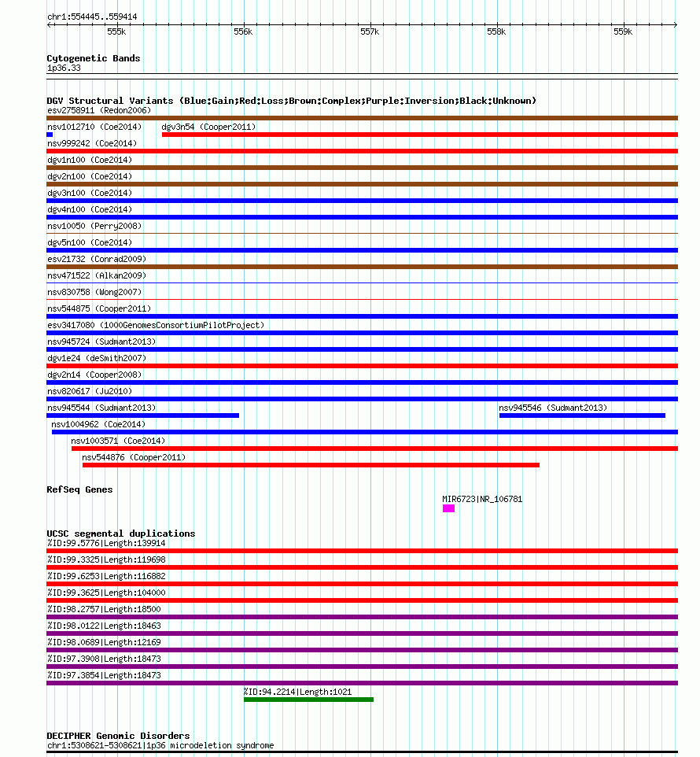Viewport: 700px width, 757px height.
Task: Click the thin nsv10050 brown line
Action: (363, 234)
